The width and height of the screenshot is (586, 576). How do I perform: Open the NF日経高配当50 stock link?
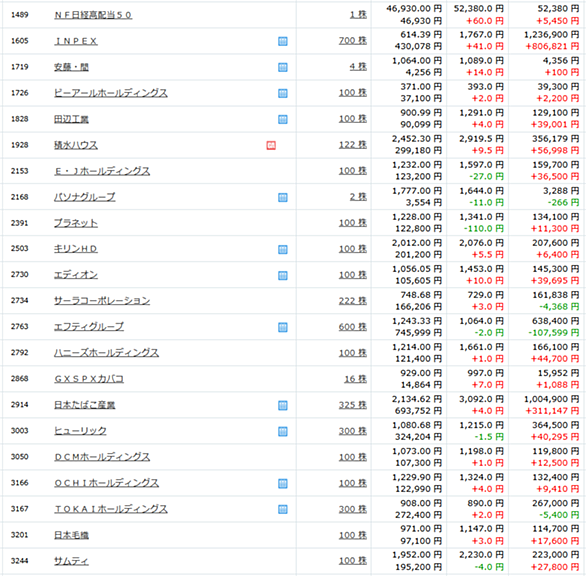point(93,15)
